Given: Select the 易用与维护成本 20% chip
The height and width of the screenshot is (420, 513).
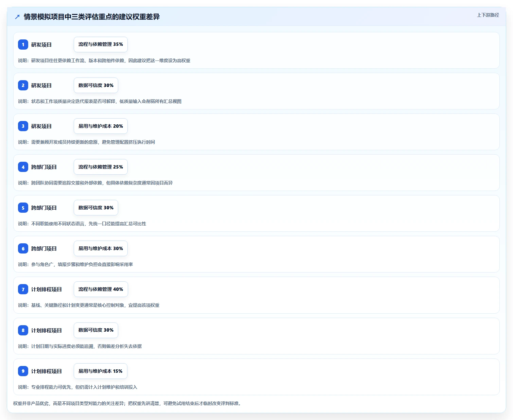Looking at the screenshot, I should (101, 126).
